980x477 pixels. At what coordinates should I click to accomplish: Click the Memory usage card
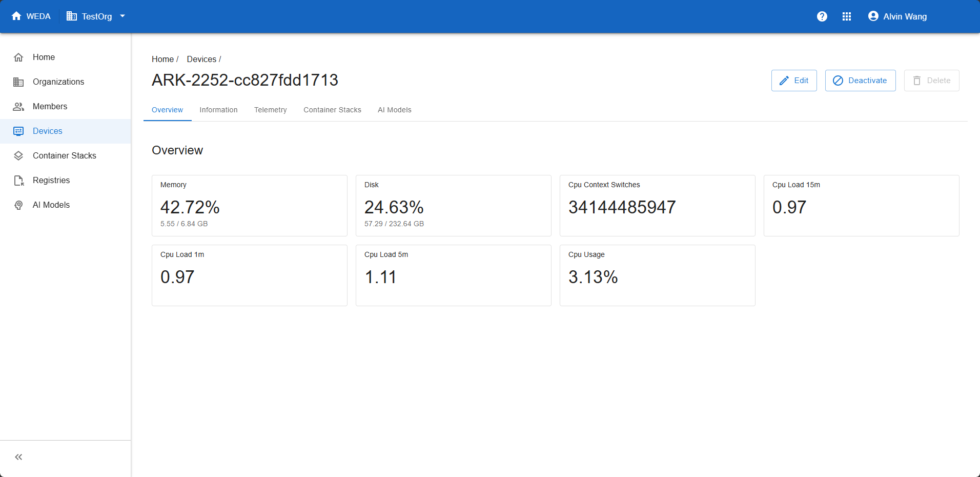pos(250,206)
